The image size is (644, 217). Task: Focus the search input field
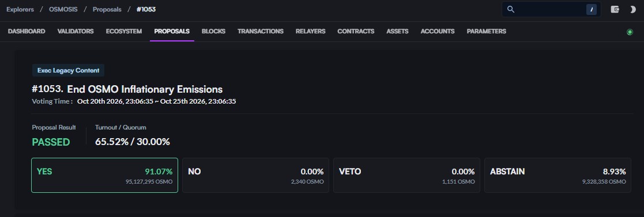(551, 9)
